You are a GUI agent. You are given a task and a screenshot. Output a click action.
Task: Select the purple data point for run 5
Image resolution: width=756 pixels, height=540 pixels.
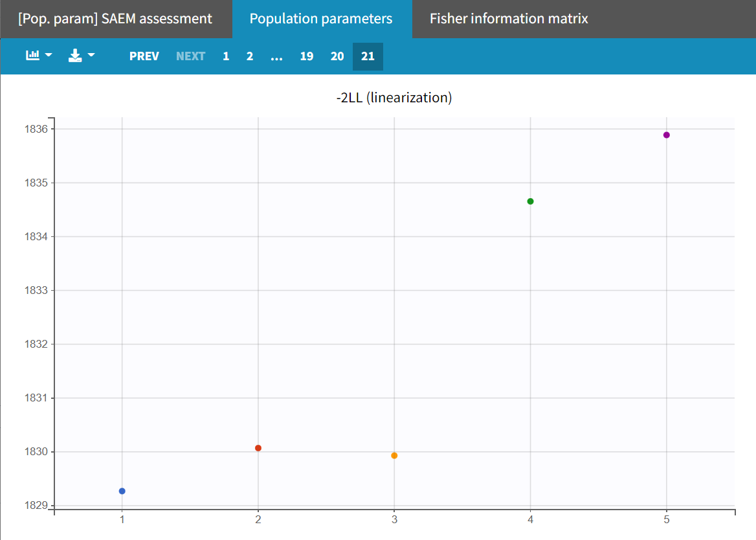click(x=667, y=135)
